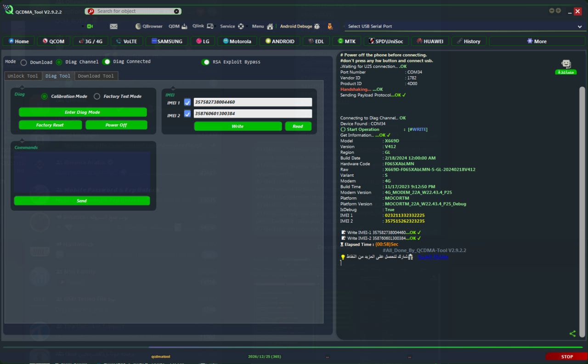Open the SPD\UniSoc tab

point(386,41)
